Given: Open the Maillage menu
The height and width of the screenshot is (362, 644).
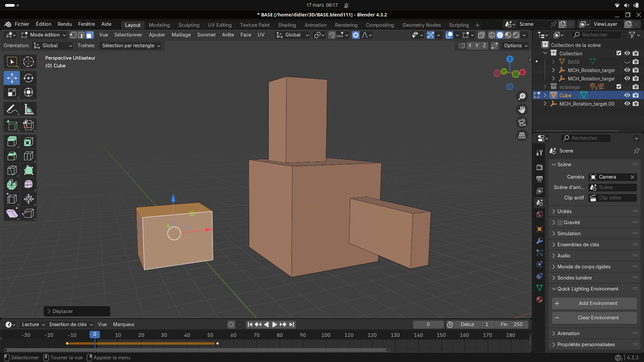Looking at the screenshot, I should (x=181, y=35).
